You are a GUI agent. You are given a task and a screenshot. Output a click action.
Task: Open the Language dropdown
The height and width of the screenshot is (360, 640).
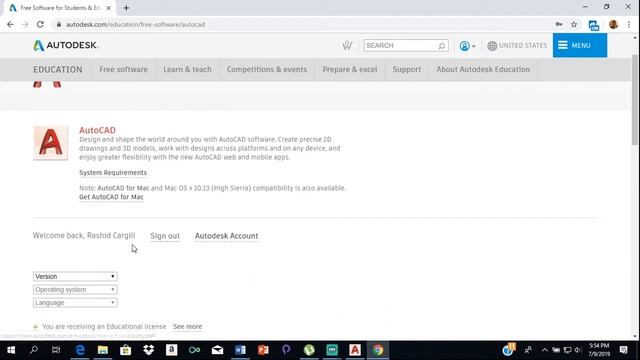[75, 302]
